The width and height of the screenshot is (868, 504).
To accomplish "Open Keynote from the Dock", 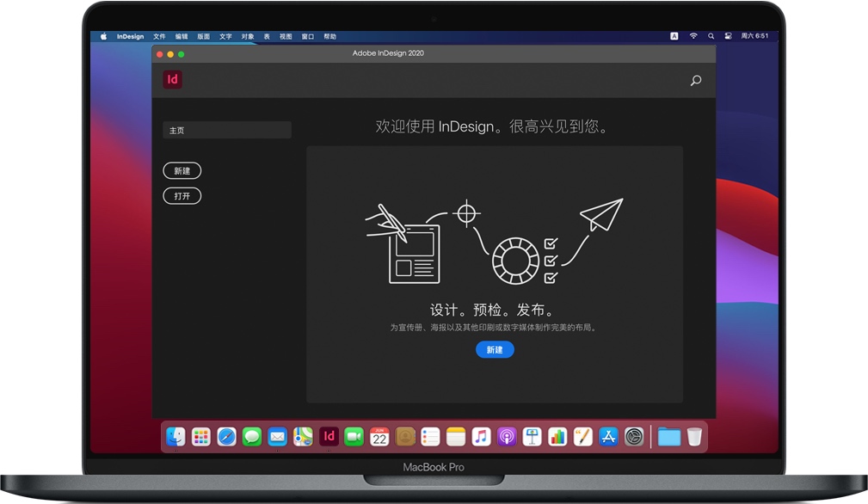I will (532, 437).
